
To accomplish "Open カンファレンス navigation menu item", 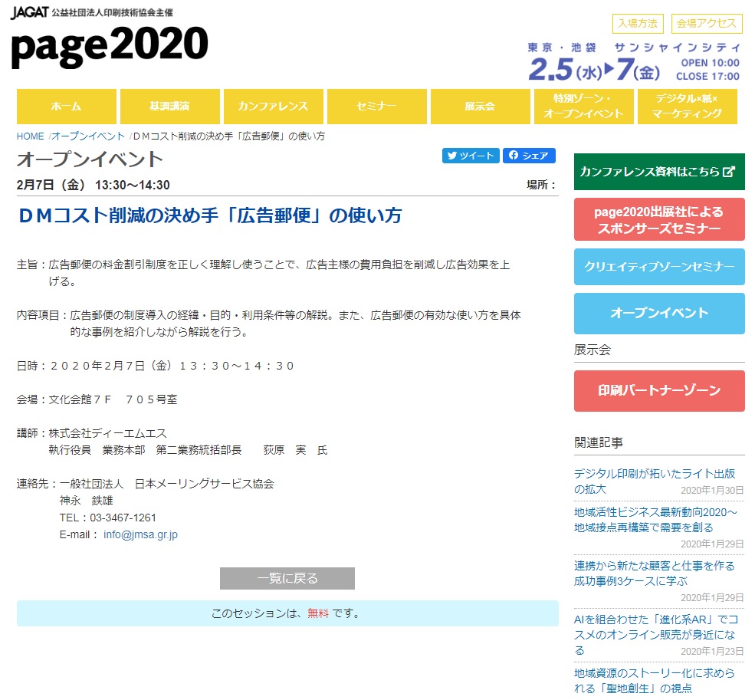I will tap(274, 107).
